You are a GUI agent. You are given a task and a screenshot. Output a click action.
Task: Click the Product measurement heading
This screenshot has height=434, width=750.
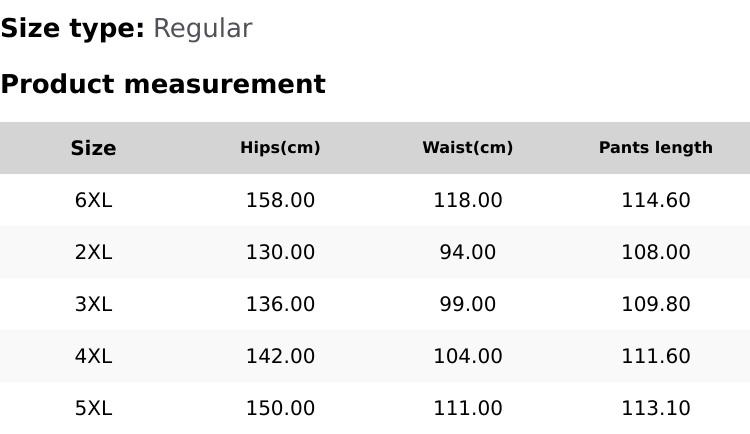[163, 84]
